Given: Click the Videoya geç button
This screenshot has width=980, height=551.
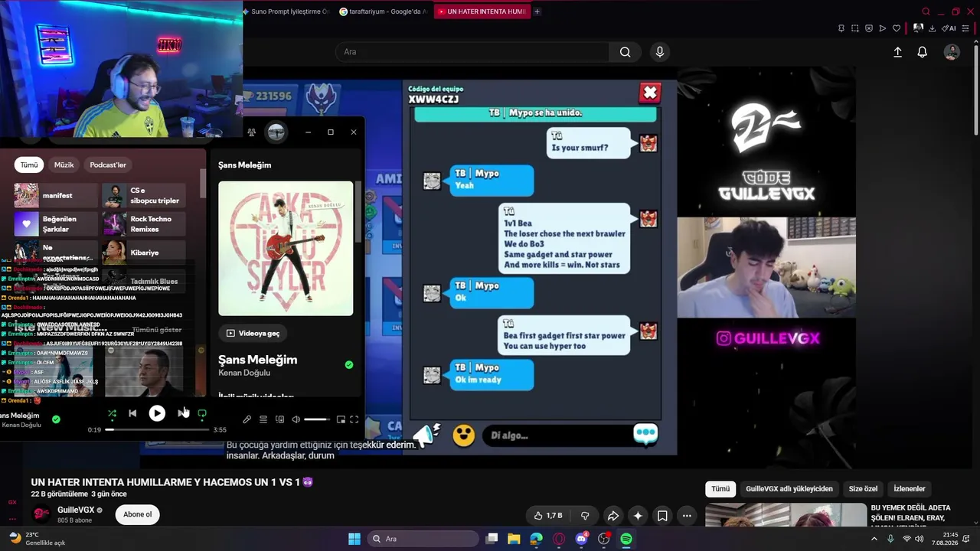Looking at the screenshot, I should click(253, 333).
